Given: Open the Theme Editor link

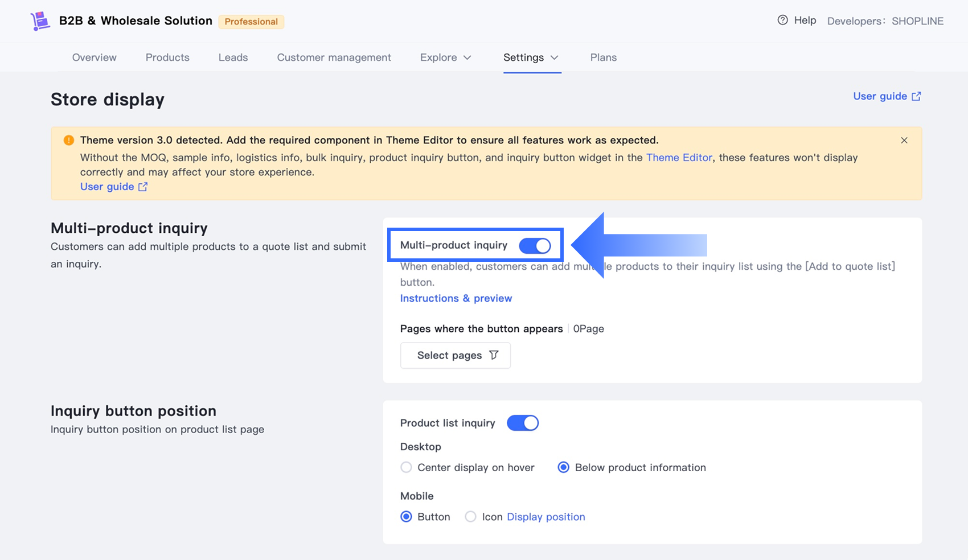Looking at the screenshot, I should coord(679,158).
